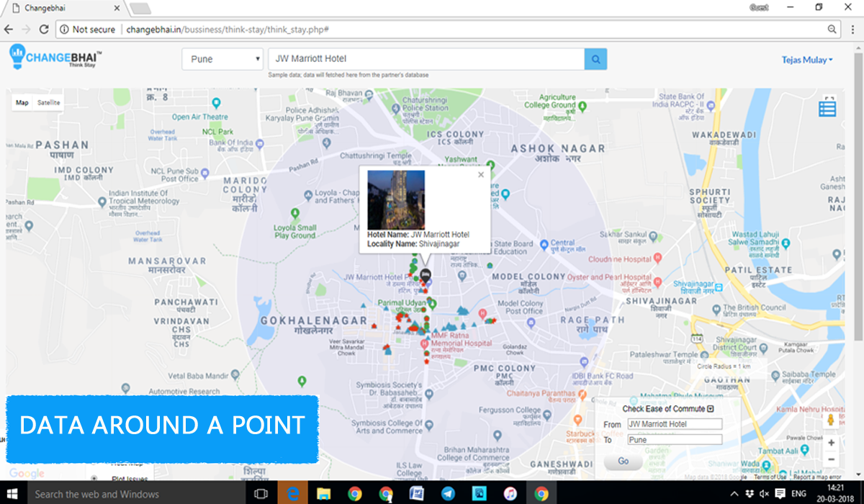
Task: Click the volume icon in system tray
Action: (x=763, y=494)
